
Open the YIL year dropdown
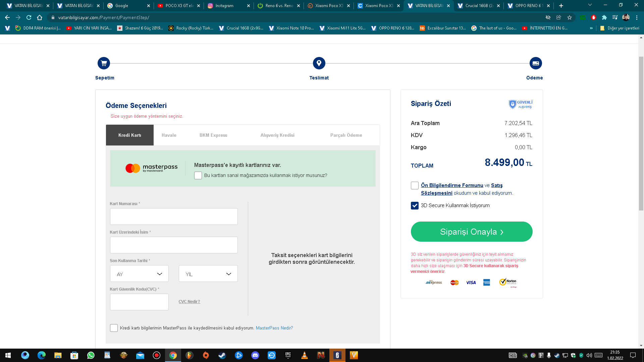click(208, 274)
